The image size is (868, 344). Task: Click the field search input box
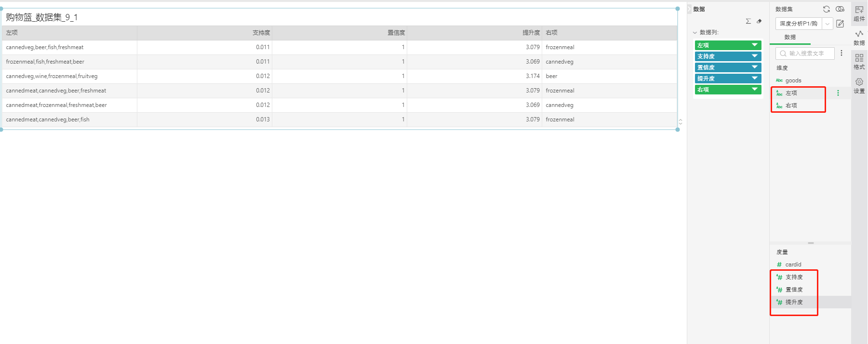coord(806,53)
